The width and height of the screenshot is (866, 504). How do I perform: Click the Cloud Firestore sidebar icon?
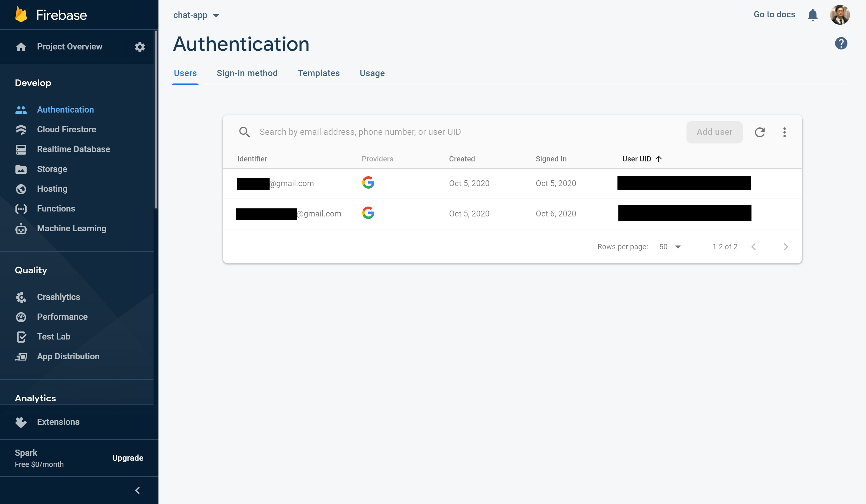21,130
